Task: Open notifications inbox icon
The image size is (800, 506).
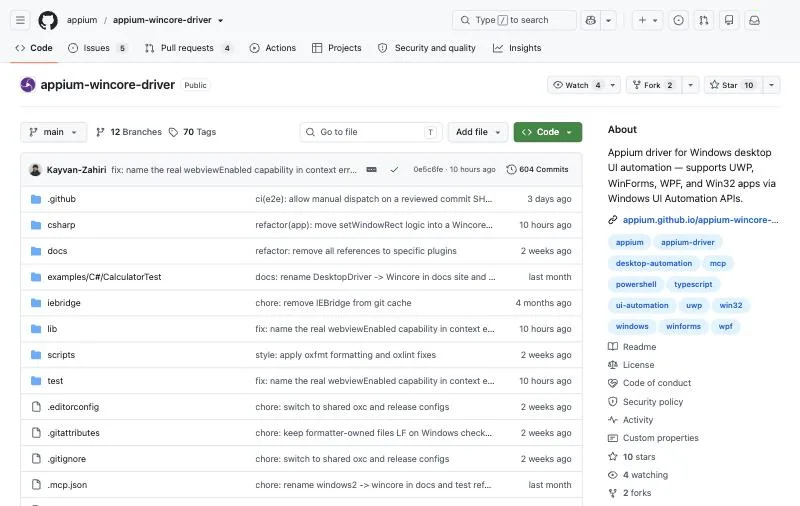Action: click(754, 20)
